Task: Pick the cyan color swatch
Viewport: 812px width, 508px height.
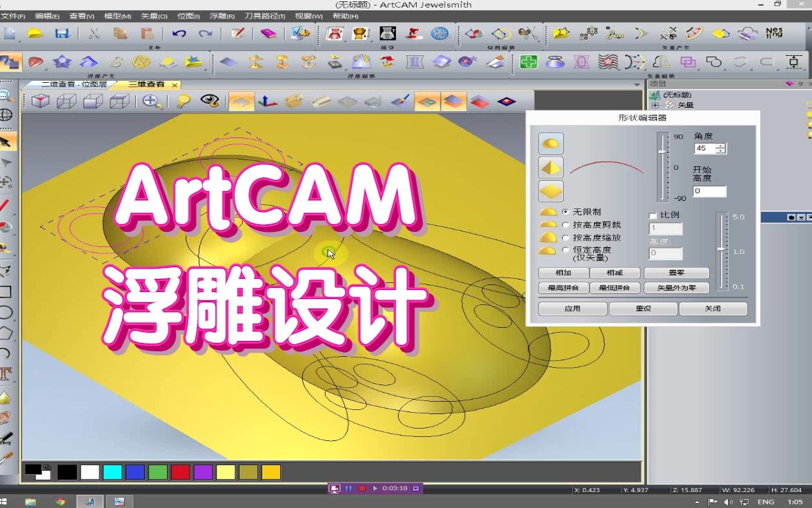Action: 112,472
